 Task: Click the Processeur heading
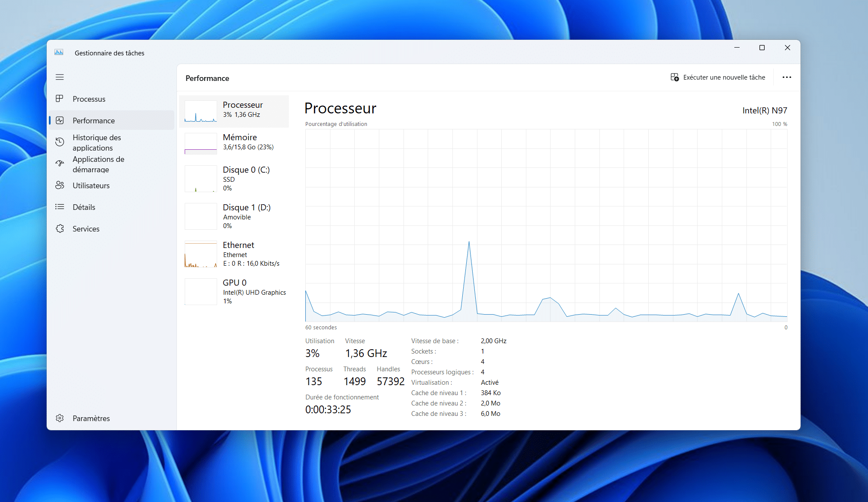tap(340, 108)
